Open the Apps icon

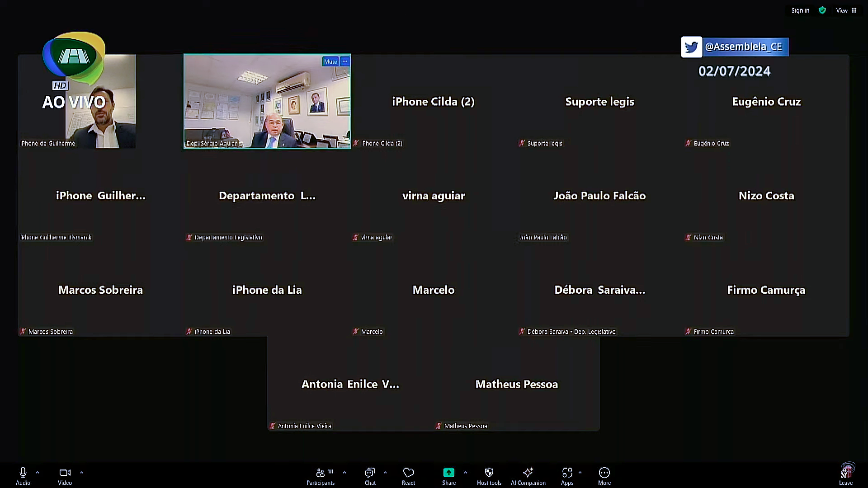[x=567, y=473]
